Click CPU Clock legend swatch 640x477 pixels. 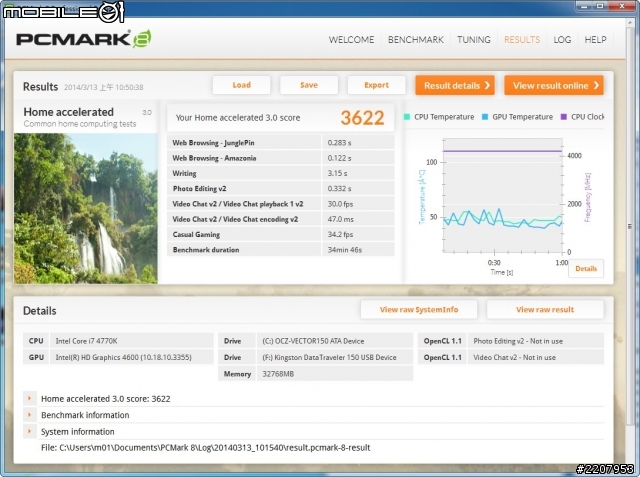(x=564, y=117)
